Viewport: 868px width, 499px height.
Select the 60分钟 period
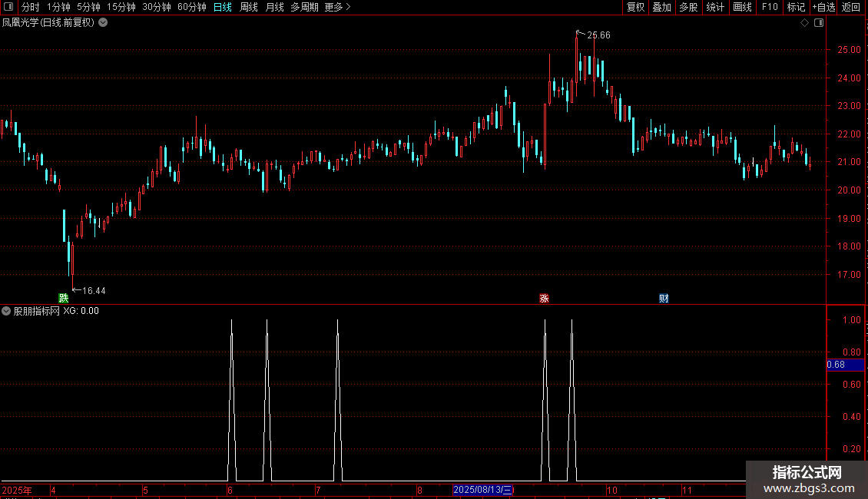(192, 7)
